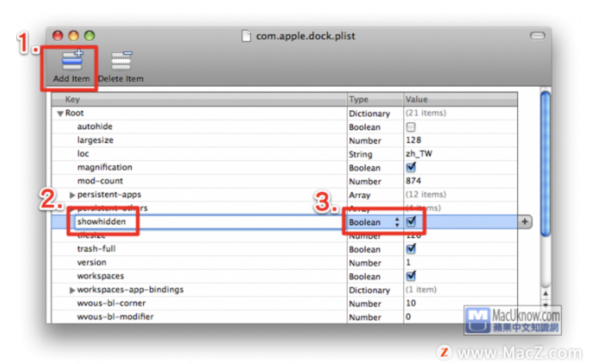Expand workspaces-app-bindings dictionary
This screenshot has width=590, height=364.
click(x=72, y=290)
